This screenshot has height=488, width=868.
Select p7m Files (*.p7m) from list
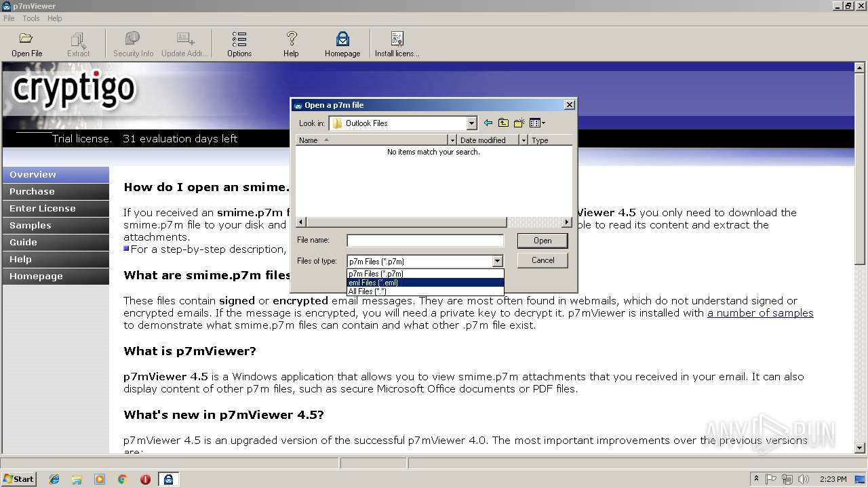[425, 274]
